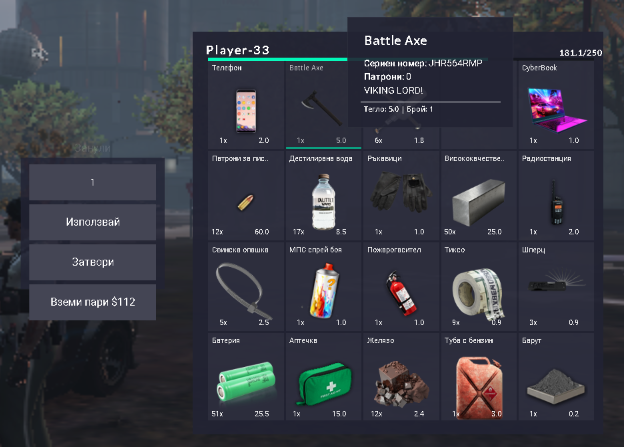
Task: Pick the pistol ammo bullet item
Action: [246, 195]
